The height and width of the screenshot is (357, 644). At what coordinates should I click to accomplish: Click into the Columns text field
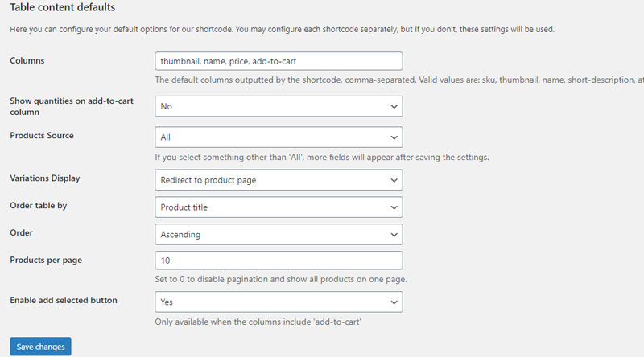coord(279,61)
